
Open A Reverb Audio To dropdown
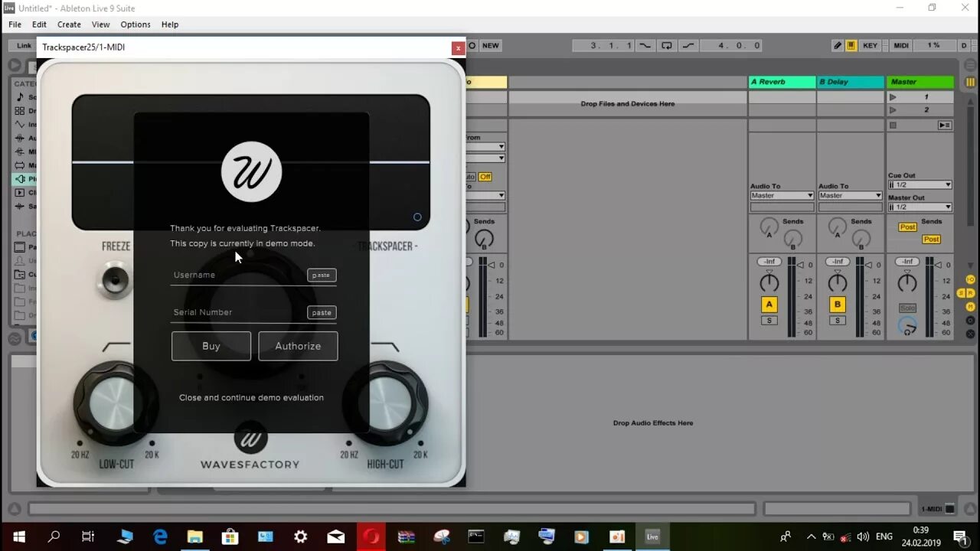coord(782,196)
